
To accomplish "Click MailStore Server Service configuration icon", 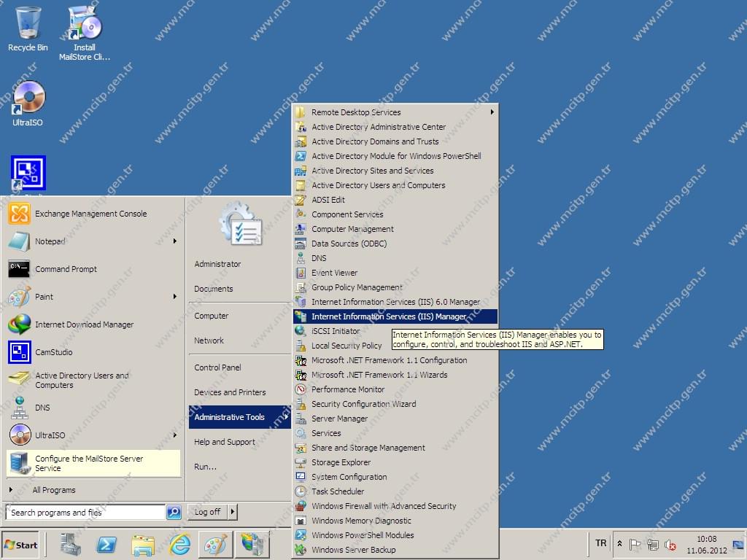I will tap(20, 463).
